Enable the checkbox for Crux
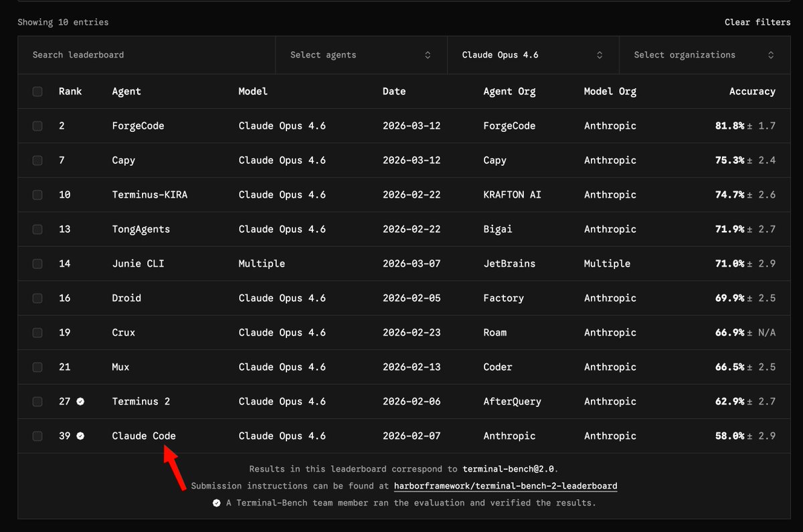Image resolution: width=803 pixels, height=532 pixels. tap(37, 333)
